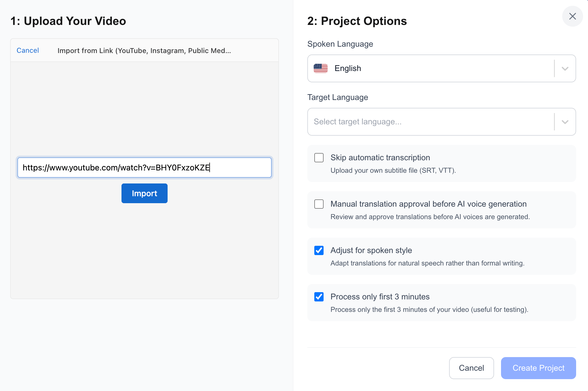Click the Select target language placeholder text
Image resolution: width=588 pixels, height=391 pixels.
click(x=357, y=122)
